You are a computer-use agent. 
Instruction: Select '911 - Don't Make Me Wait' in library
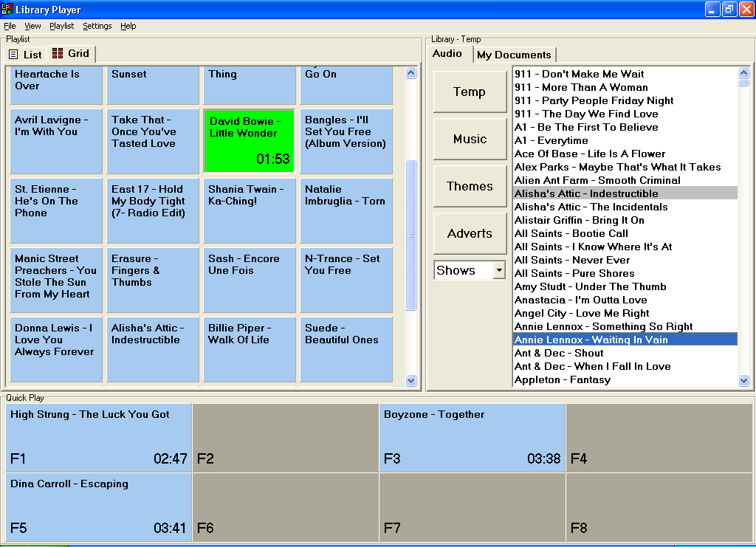tap(625, 74)
